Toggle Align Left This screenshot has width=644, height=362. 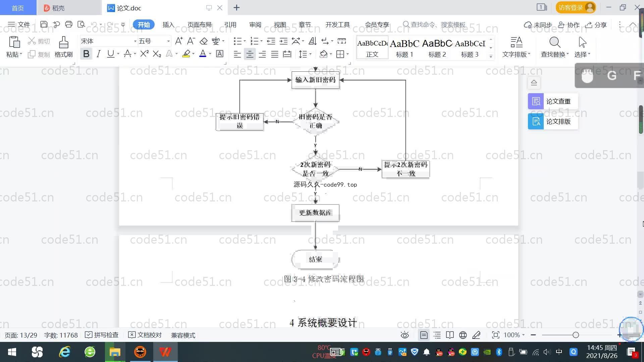click(237, 54)
